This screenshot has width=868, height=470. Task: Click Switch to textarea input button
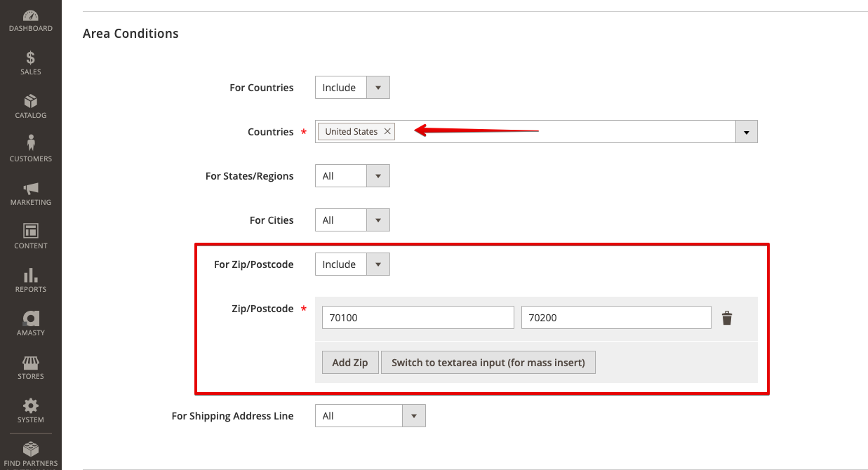pyautogui.click(x=488, y=363)
